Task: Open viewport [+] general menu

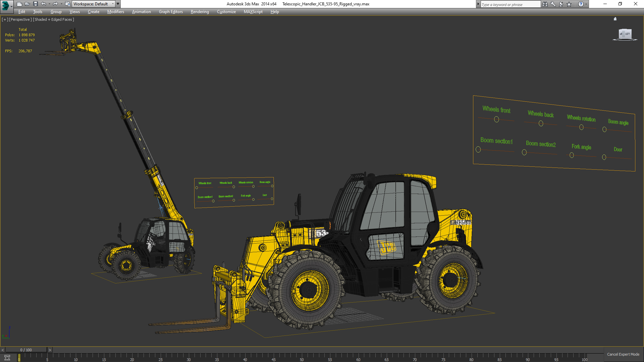Action: [5, 19]
